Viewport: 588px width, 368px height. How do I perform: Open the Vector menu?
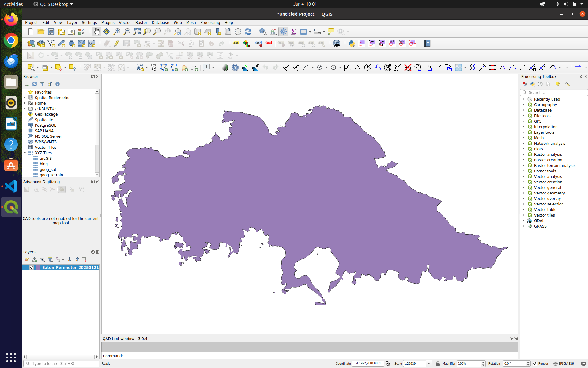pos(125,22)
